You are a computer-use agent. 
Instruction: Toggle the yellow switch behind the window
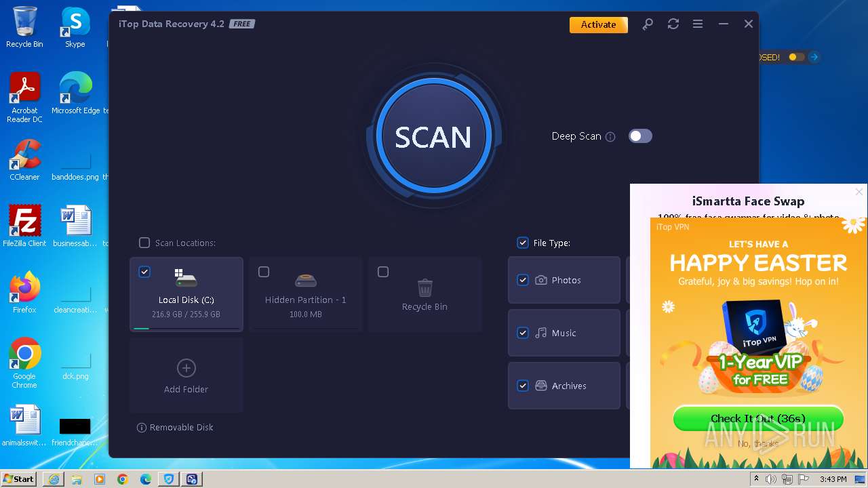[x=797, y=58]
